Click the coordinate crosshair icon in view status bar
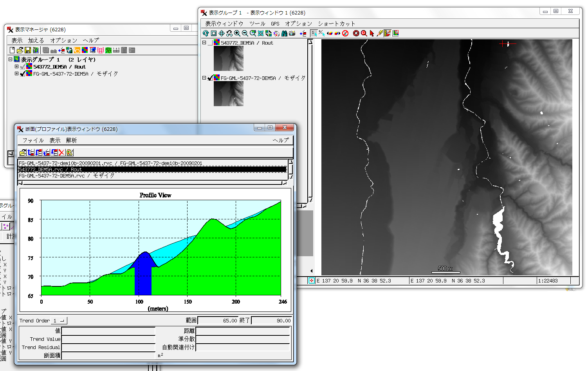 click(x=311, y=281)
